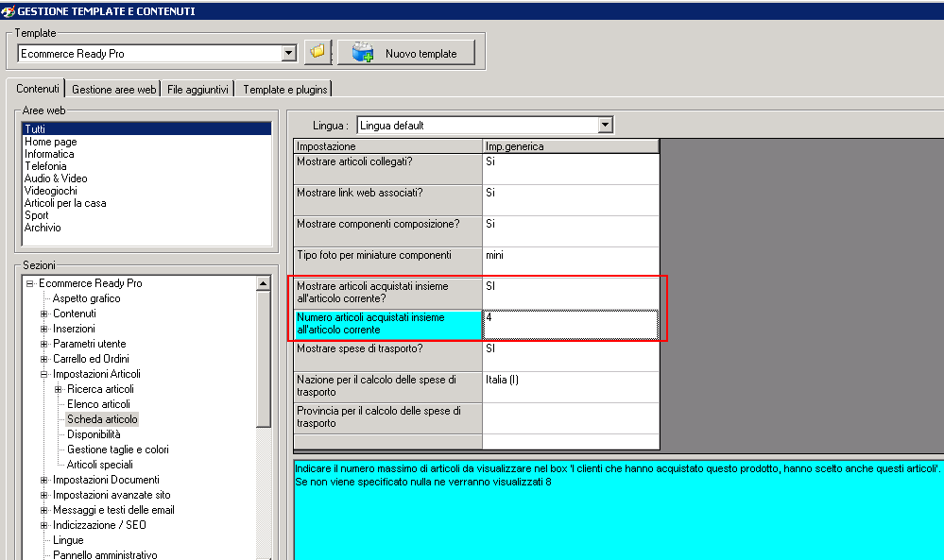This screenshot has width=944, height=560.
Task: Select Disponibilità tree item
Action: (x=94, y=434)
